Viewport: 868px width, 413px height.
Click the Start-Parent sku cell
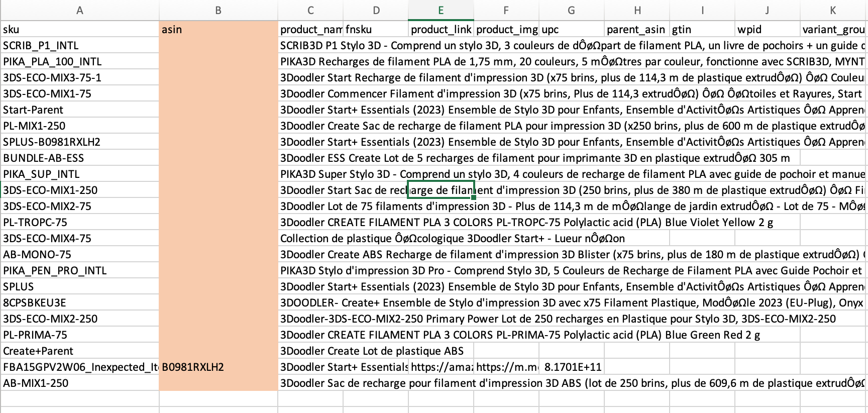tap(79, 110)
